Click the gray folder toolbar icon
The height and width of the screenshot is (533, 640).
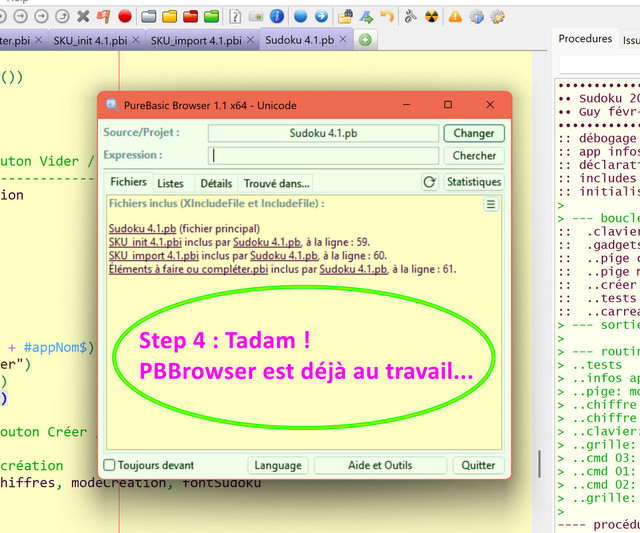pyautogui.click(x=149, y=16)
